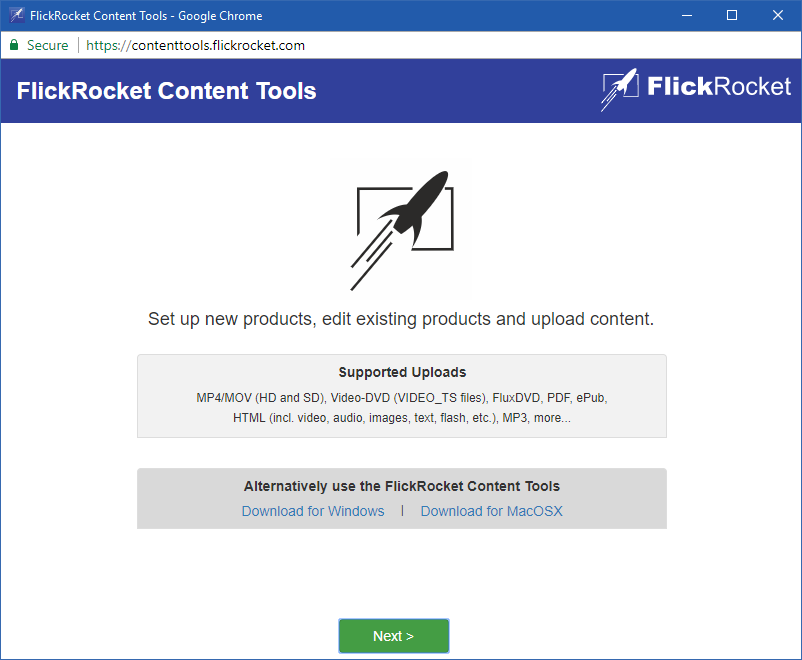The height and width of the screenshot is (660, 802).
Task: Minimize the Chrome window
Action: 686,15
